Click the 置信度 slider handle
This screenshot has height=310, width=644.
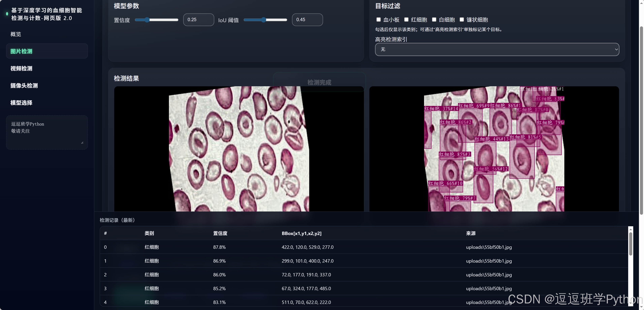pyautogui.click(x=147, y=20)
